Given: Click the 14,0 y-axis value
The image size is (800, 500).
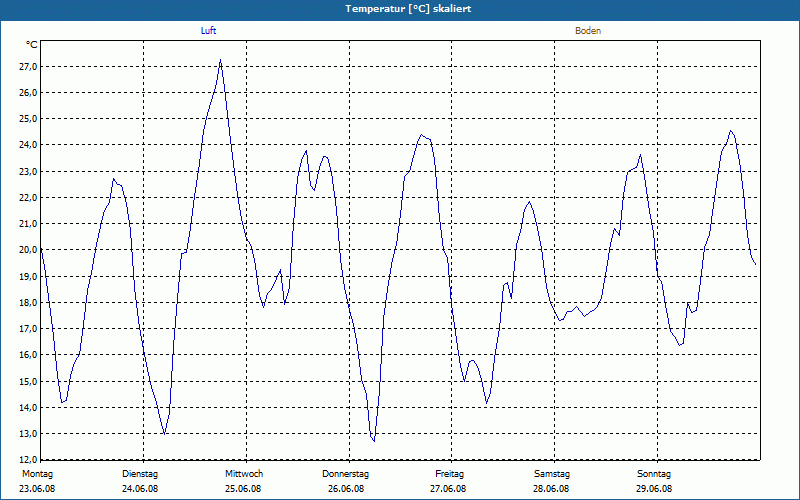Looking at the screenshot, I should (x=28, y=407).
